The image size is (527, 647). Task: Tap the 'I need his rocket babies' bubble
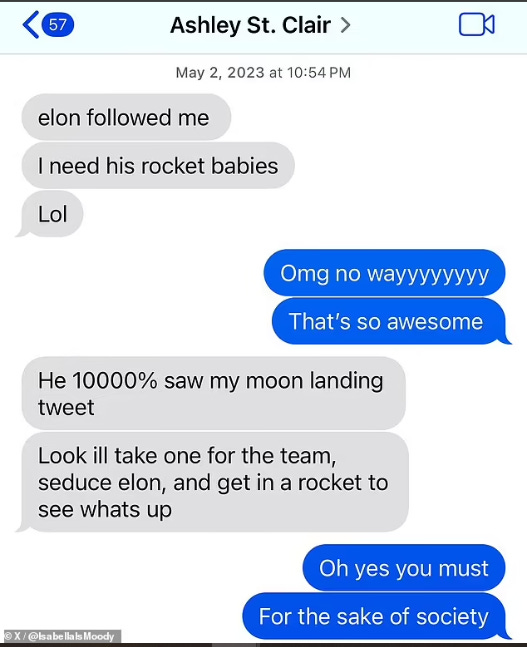(x=158, y=165)
